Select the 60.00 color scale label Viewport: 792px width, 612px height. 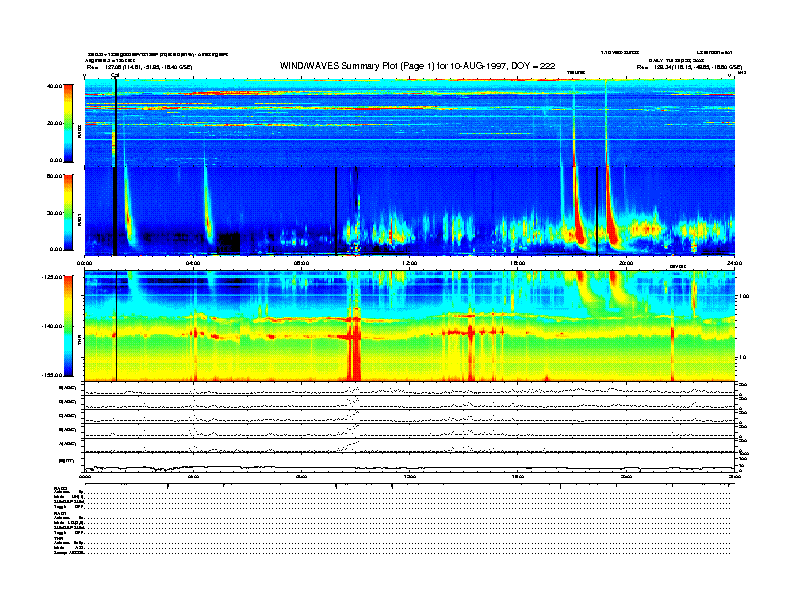[x=54, y=176]
